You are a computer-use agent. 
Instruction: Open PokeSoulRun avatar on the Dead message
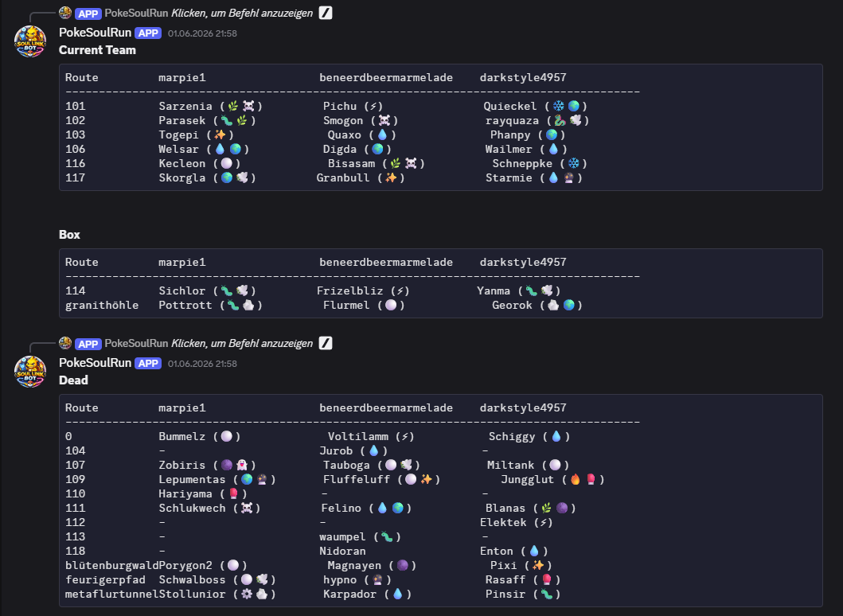[30, 372]
